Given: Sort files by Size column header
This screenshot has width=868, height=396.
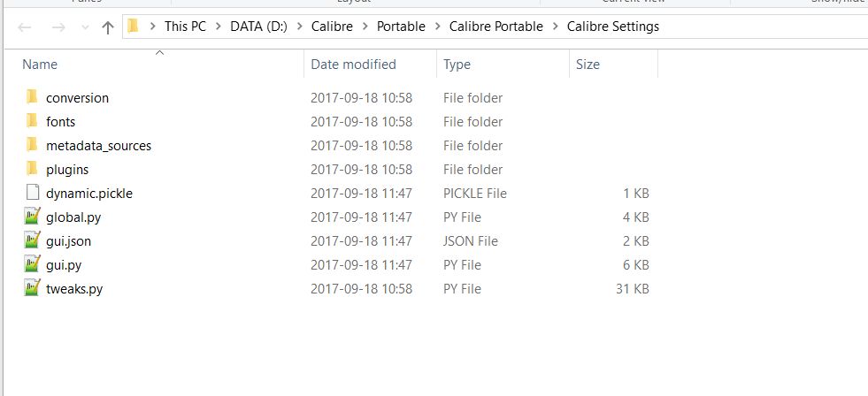Looking at the screenshot, I should click(x=588, y=65).
